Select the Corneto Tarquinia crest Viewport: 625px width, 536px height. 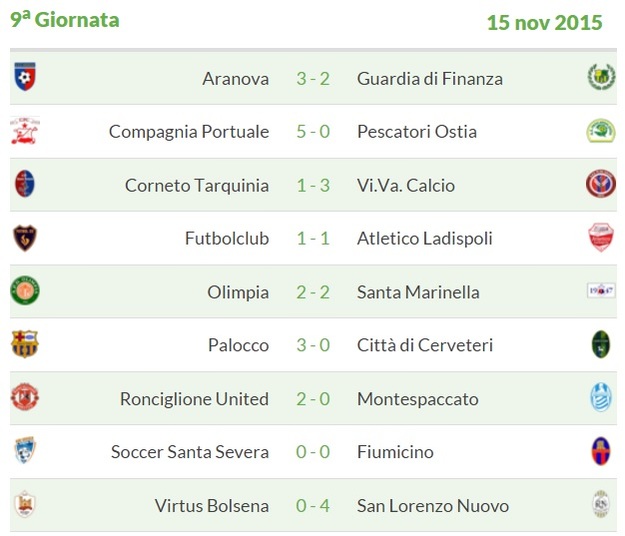24,184
